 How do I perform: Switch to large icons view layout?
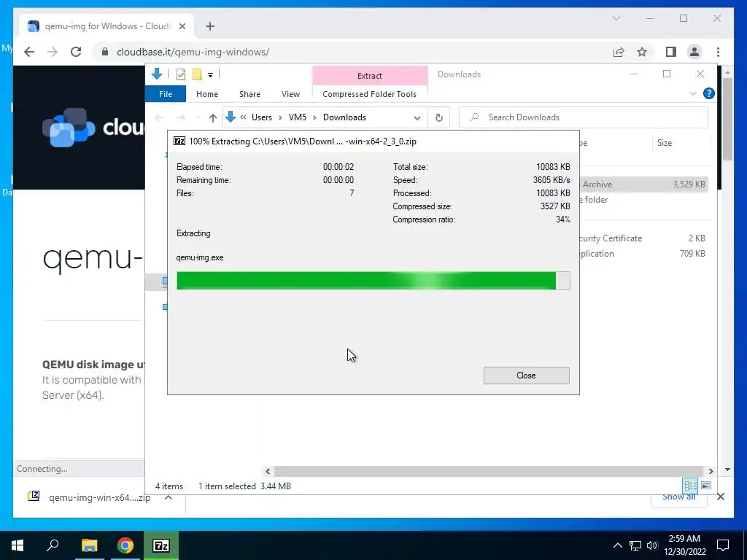tap(706, 485)
